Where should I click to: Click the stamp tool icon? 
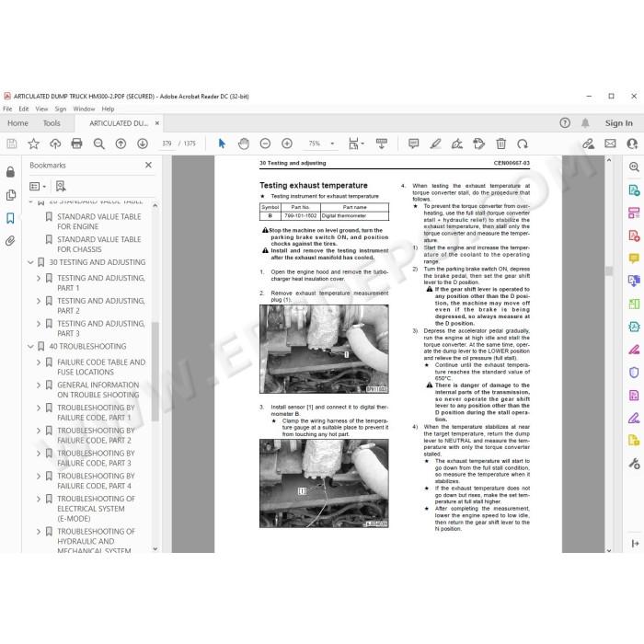coord(479,144)
